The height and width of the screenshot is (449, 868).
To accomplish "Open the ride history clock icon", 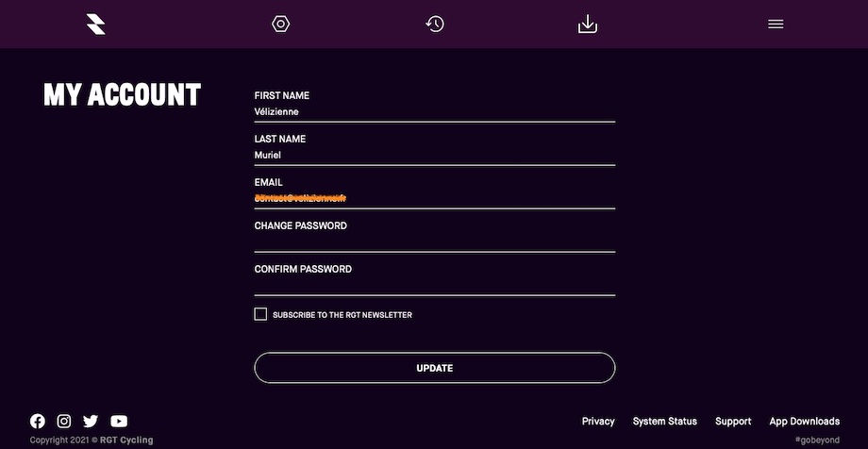I will pyautogui.click(x=435, y=24).
